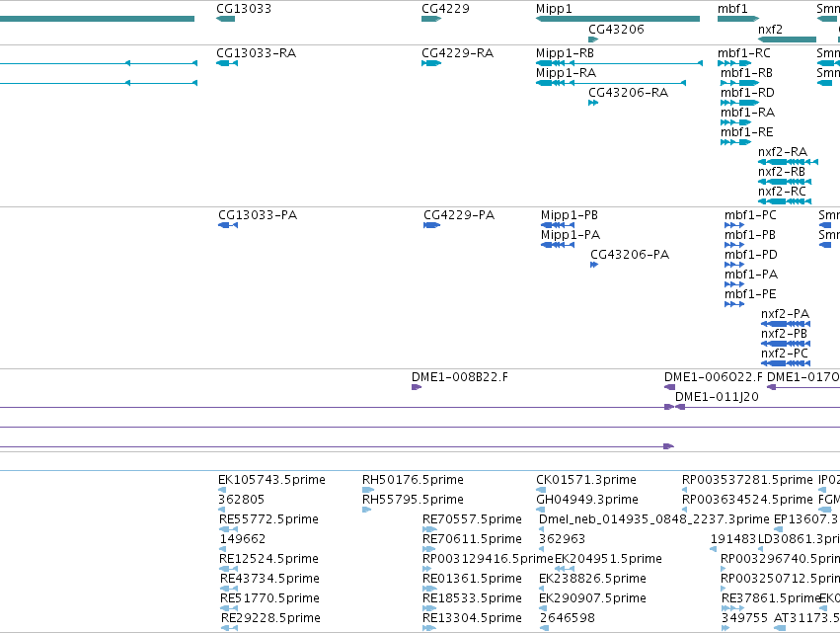The height and width of the screenshot is (633, 840).
Task: Open the CG43206-PA protein feature
Action: coord(594,265)
